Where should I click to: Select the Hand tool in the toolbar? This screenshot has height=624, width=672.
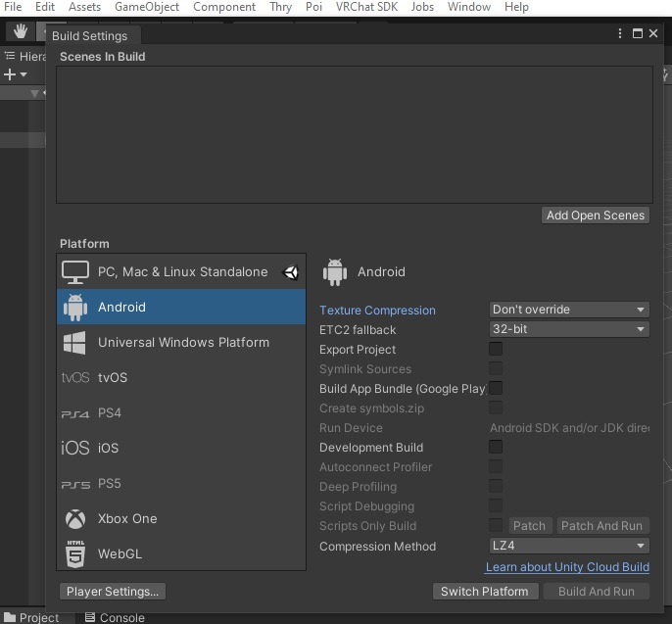click(x=21, y=31)
